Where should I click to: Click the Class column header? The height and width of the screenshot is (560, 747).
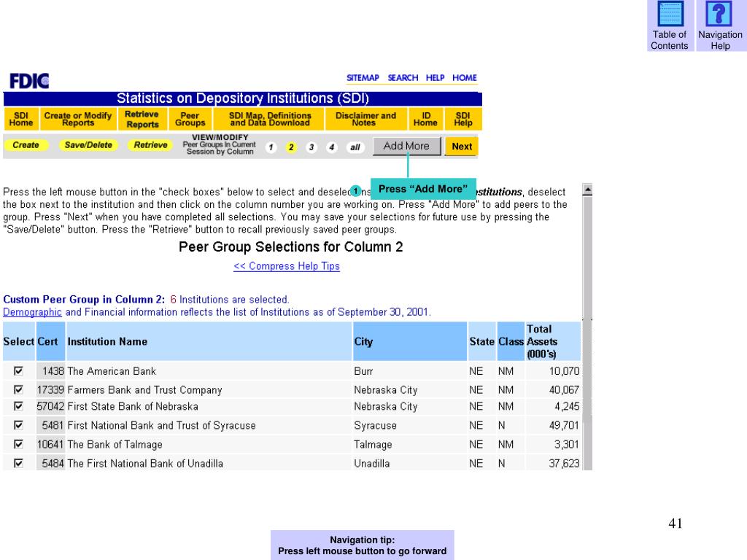511,341
